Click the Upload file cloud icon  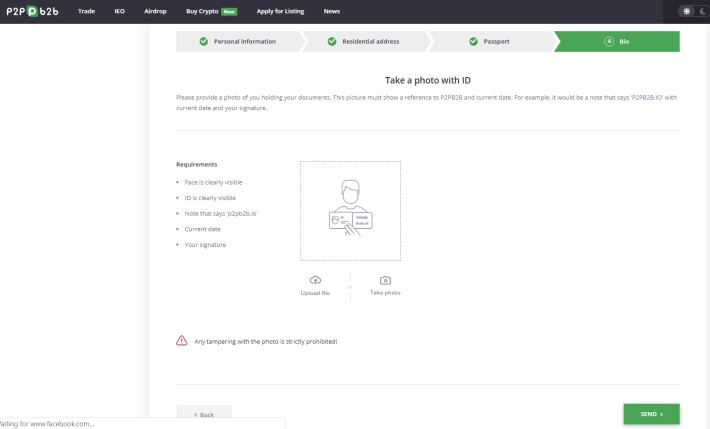click(x=315, y=280)
